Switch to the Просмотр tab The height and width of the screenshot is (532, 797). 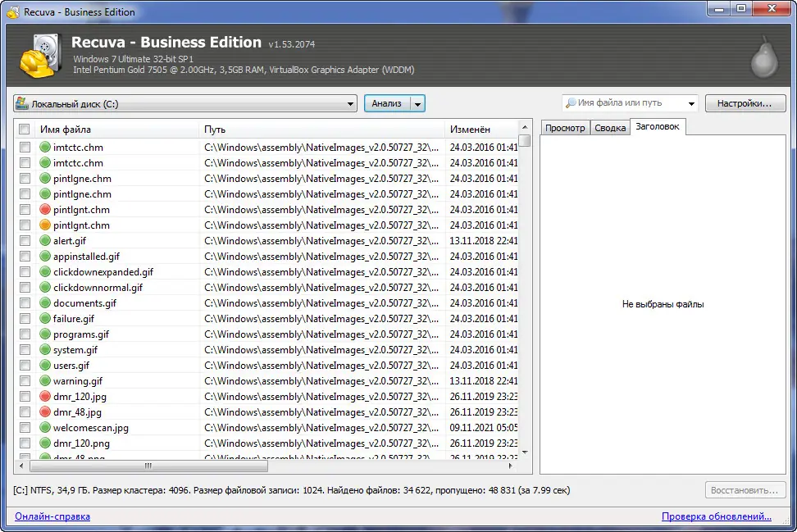(565, 128)
